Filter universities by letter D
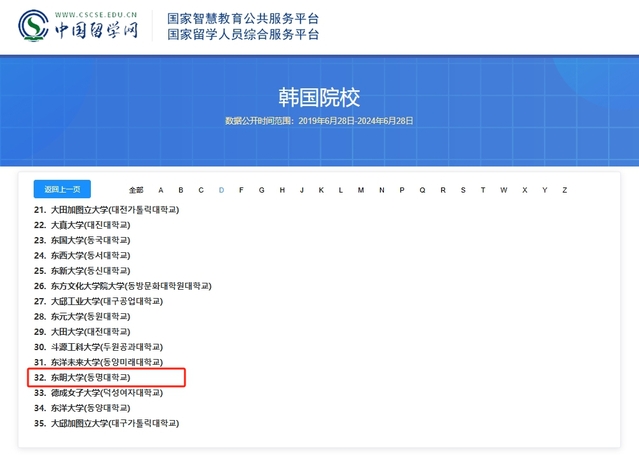The height and width of the screenshot is (455, 639). pos(221,190)
